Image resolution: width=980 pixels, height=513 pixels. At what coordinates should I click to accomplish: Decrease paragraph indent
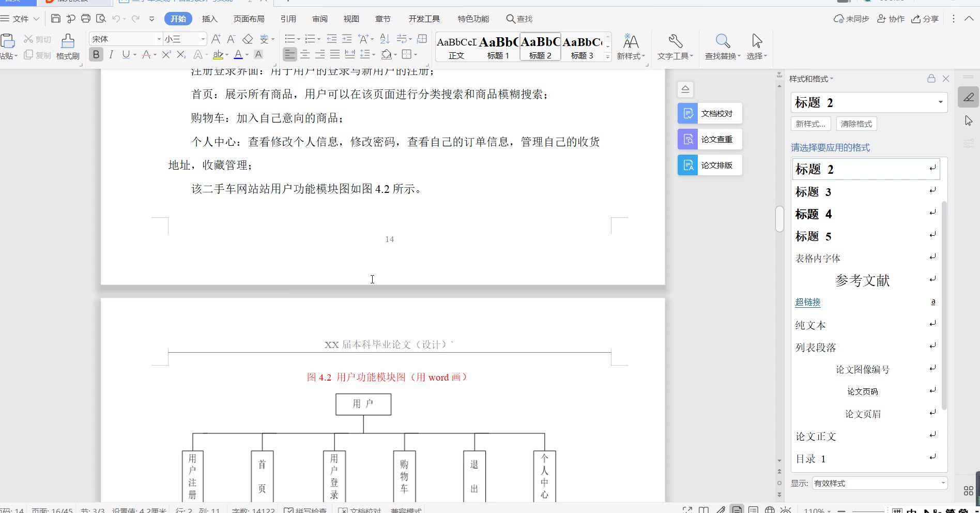pyautogui.click(x=332, y=39)
